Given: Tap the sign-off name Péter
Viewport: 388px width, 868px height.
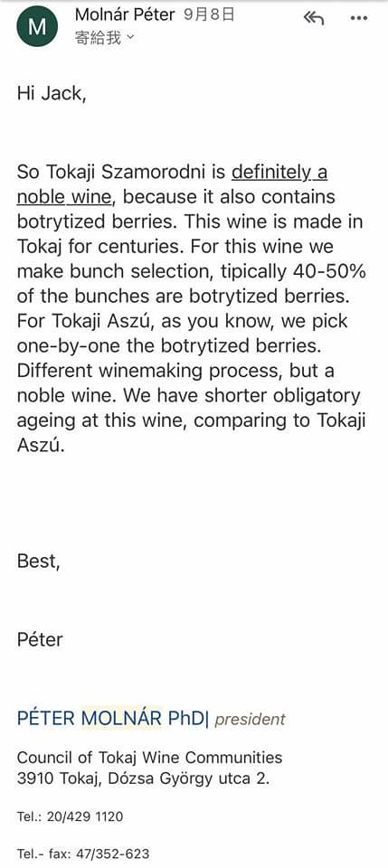Looking at the screenshot, I should [x=40, y=639].
